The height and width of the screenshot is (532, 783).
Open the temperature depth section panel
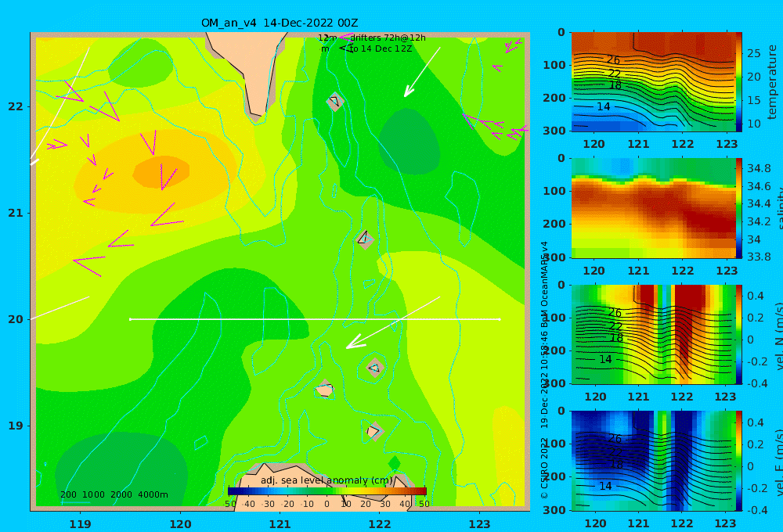pyautogui.click(x=653, y=81)
